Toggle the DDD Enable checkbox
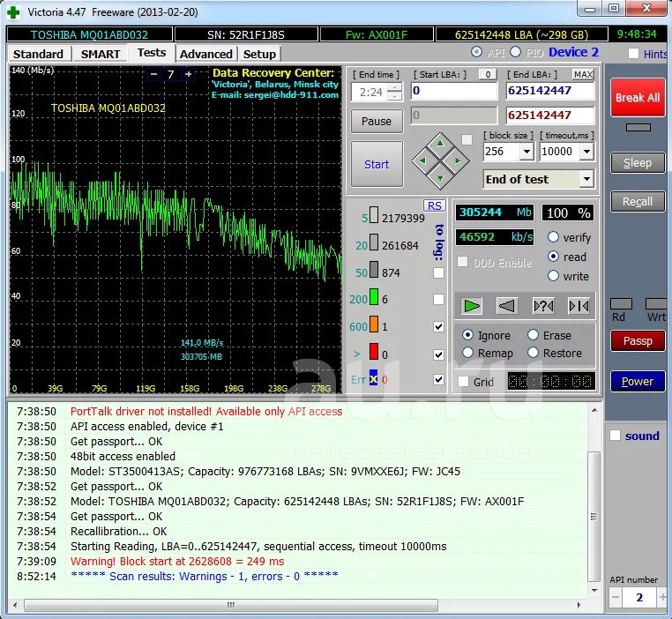Image resolution: width=672 pixels, height=619 pixels. (462, 261)
